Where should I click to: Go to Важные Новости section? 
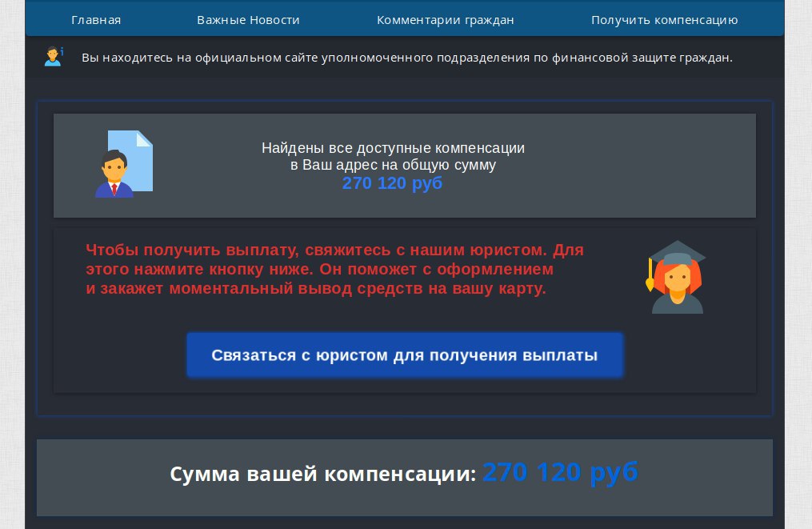(x=248, y=20)
